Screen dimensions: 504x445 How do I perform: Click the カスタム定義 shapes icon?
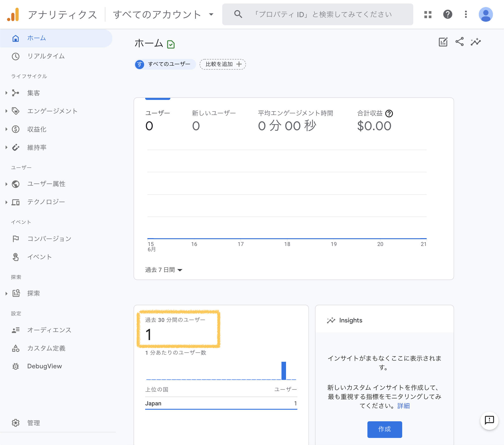click(x=16, y=348)
